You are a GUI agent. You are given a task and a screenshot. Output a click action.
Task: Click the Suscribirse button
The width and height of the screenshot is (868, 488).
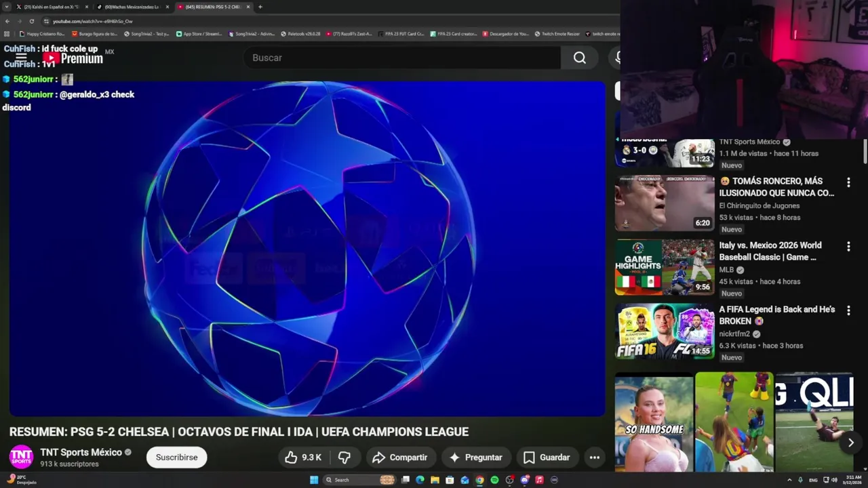pos(177,457)
